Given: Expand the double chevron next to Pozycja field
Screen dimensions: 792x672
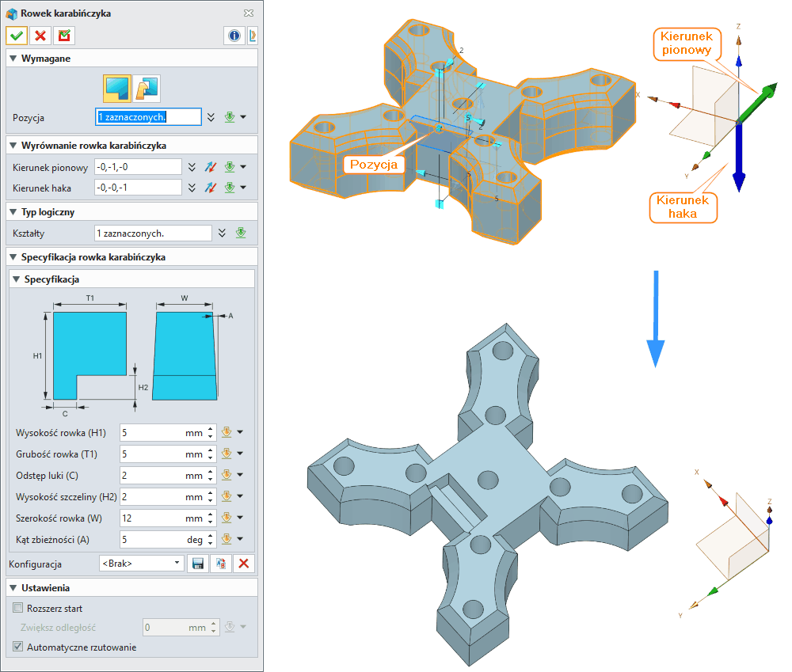Looking at the screenshot, I should click(x=211, y=117).
